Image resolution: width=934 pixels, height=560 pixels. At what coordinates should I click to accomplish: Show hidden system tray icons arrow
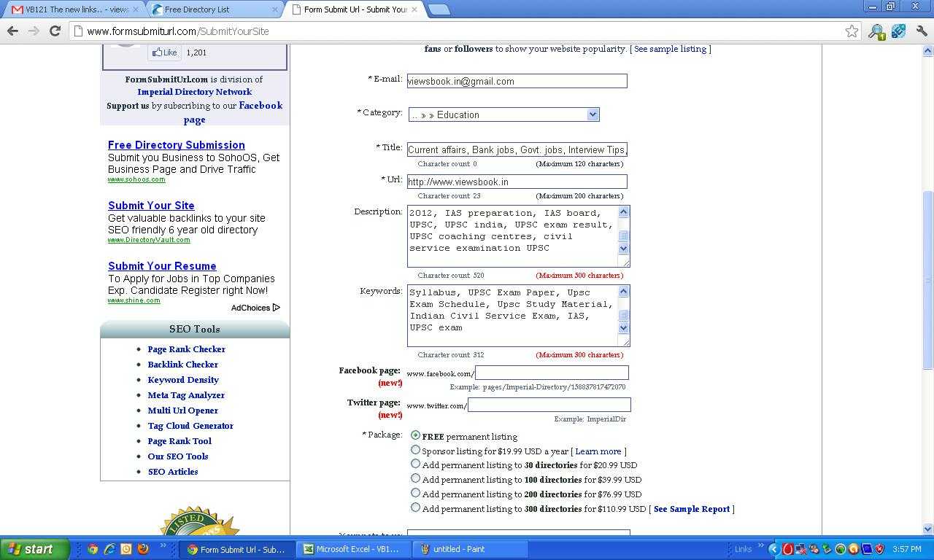coord(774,549)
